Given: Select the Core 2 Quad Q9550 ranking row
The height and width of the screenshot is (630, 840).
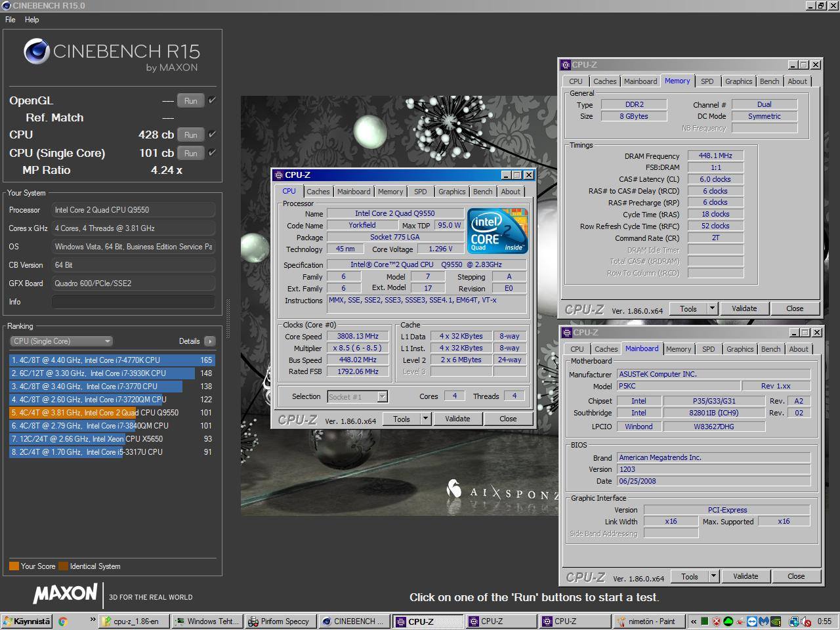Looking at the screenshot, I should (112, 413).
